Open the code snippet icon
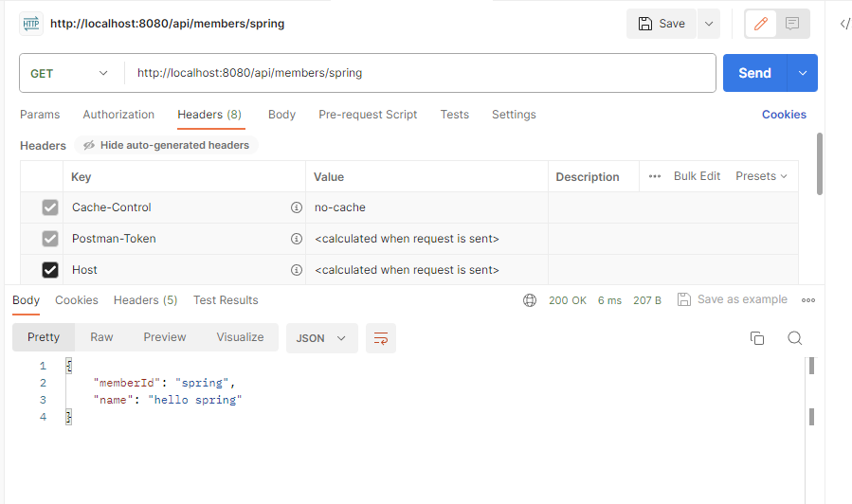852x504 pixels. [844, 24]
